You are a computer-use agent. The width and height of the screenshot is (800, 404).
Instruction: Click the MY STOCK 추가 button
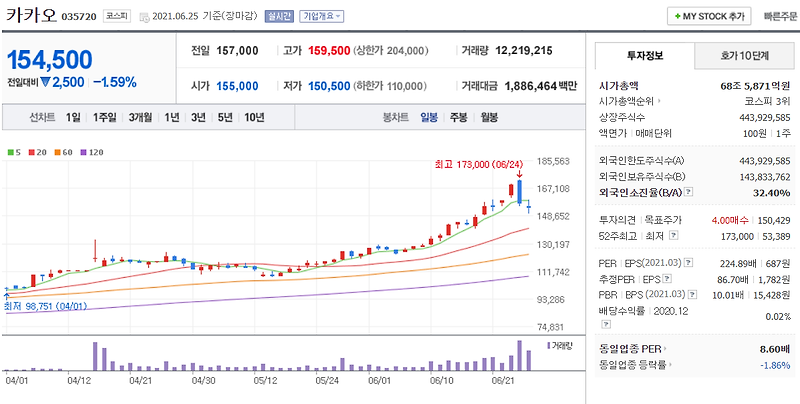(709, 16)
